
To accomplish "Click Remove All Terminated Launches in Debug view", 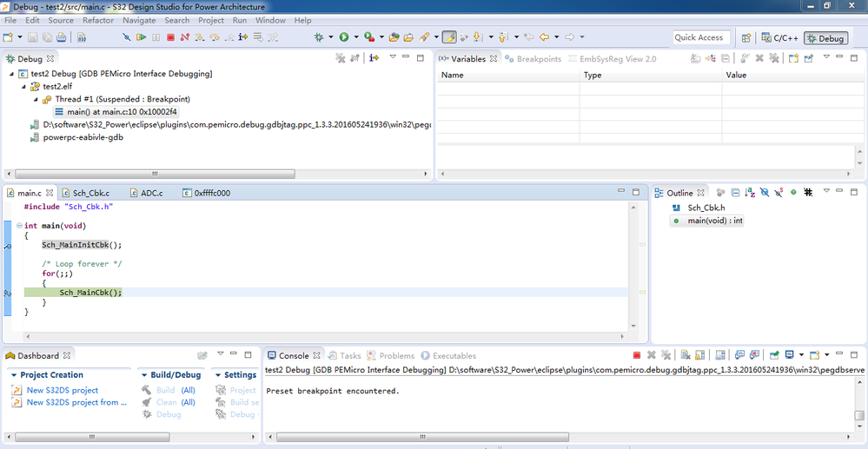I will 341,58.
